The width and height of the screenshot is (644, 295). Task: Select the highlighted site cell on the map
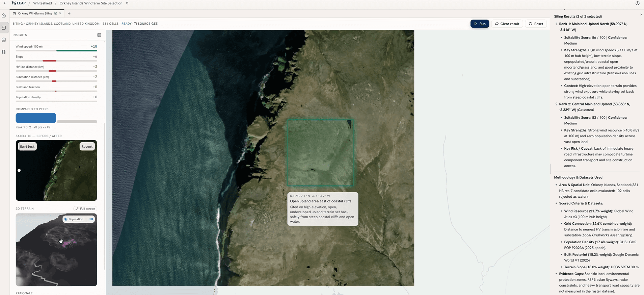coord(320,152)
